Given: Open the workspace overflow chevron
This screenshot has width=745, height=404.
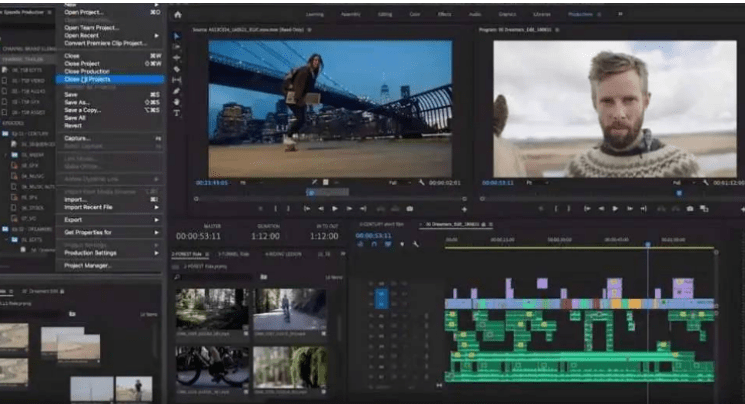Looking at the screenshot, I should tap(620, 14).
